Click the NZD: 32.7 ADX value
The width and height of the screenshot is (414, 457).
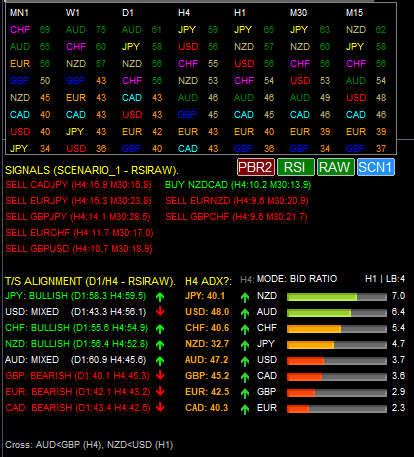pyautogui.click(x=207, y=344)
